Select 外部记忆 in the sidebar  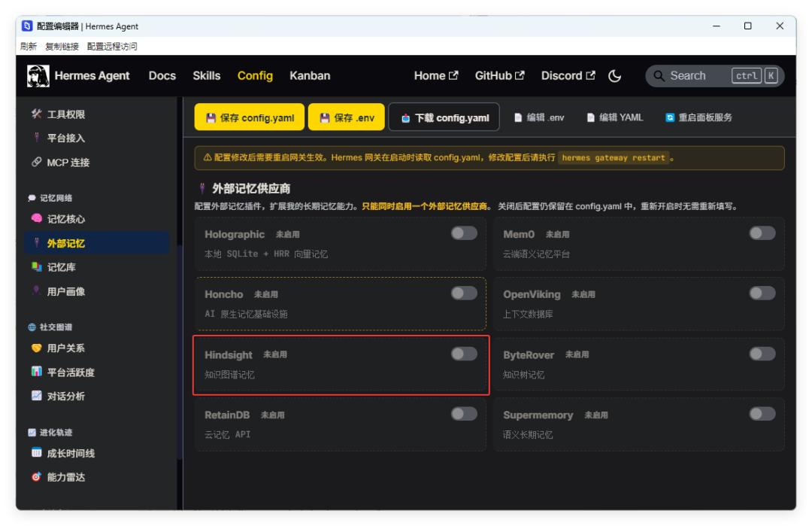click(x=96, y=242)
